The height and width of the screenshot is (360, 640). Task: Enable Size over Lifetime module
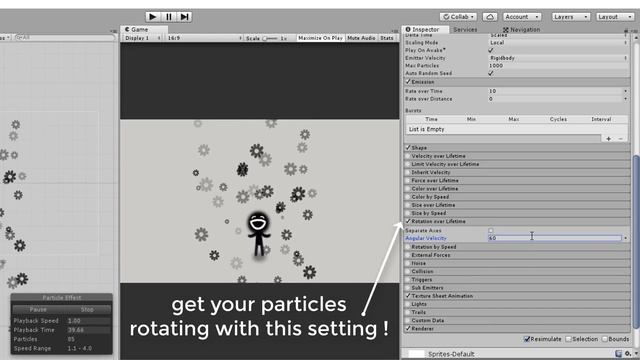(x=408, y=205)
